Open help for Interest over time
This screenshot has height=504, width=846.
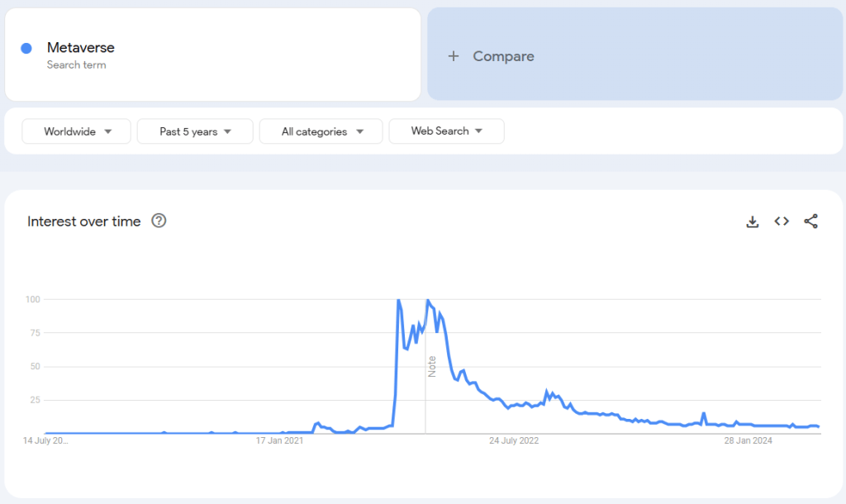pos(159,221)
